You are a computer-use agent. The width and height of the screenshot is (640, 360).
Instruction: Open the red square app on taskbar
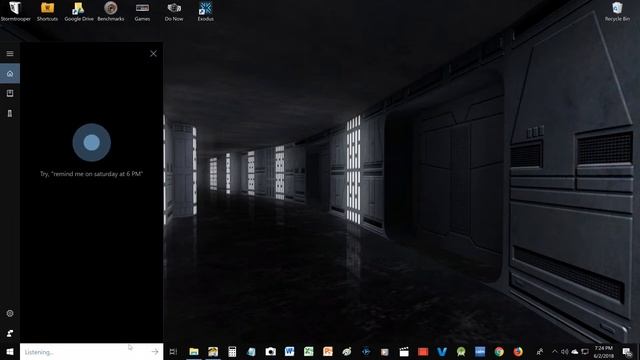coord(423,351)
